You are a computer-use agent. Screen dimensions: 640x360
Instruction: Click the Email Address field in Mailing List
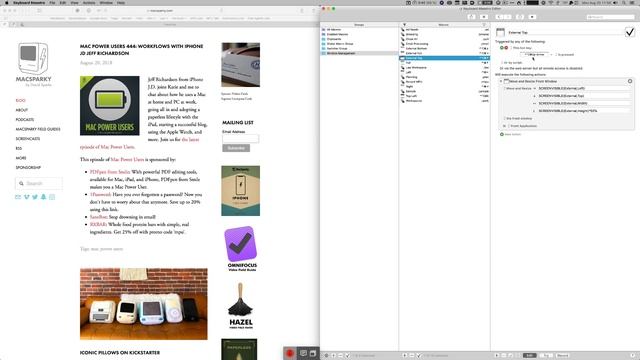pyautogui.click(x=240, y=139)
